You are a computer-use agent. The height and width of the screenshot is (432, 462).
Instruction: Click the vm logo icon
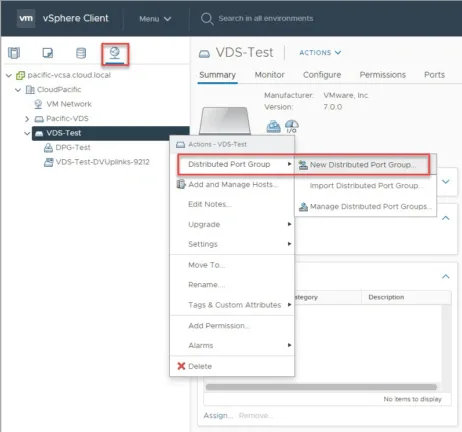[26, 18]
